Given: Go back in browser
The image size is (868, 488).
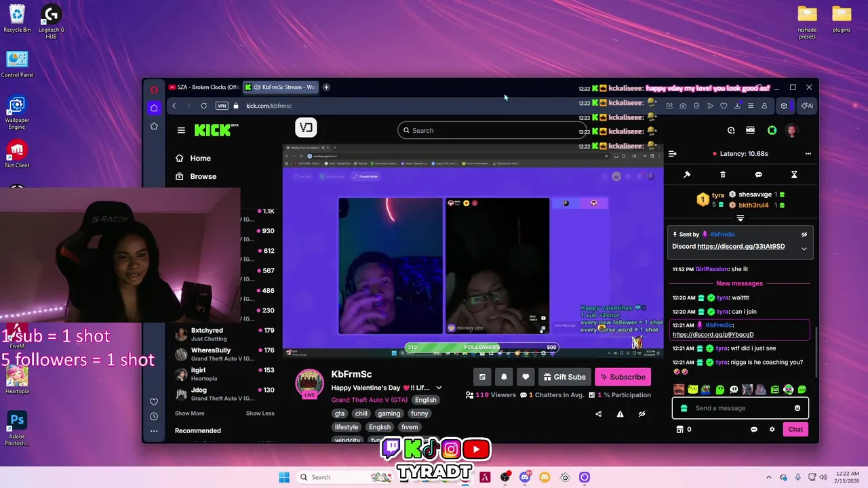Looking at the screenshot, I should (174, 106).
